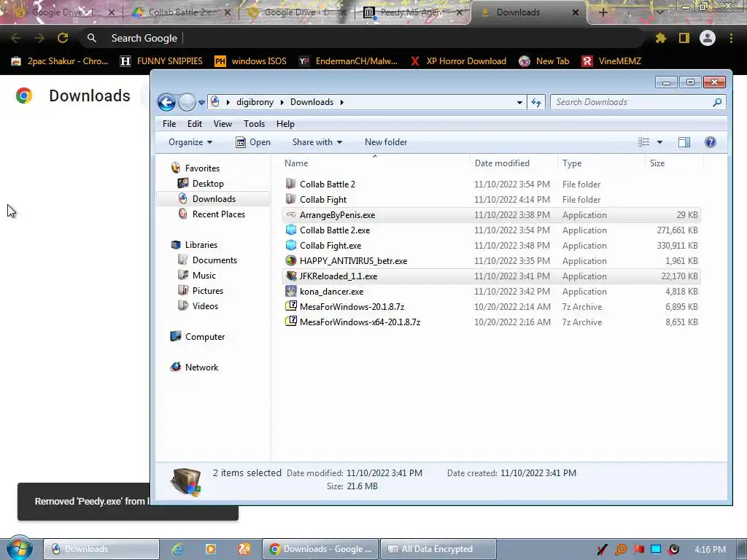Open All Data Encrypted taskbar window

click(438, 549)
